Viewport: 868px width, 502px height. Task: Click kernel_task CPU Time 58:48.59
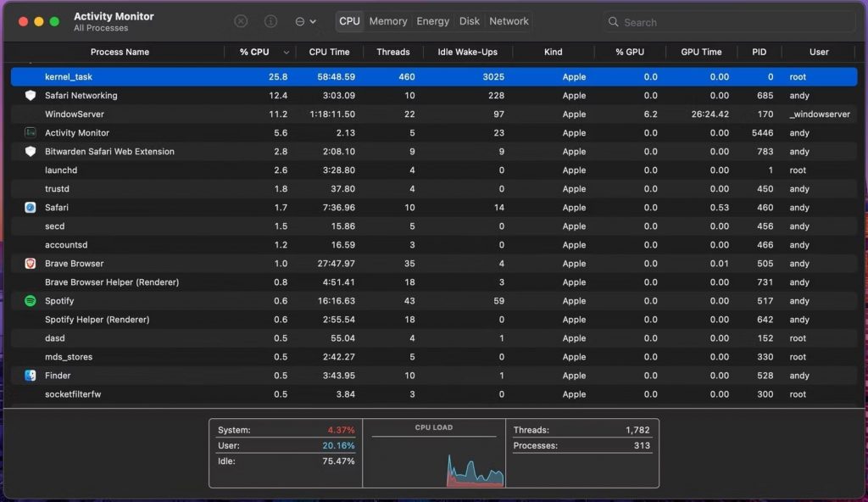click(x=336, y=76)
